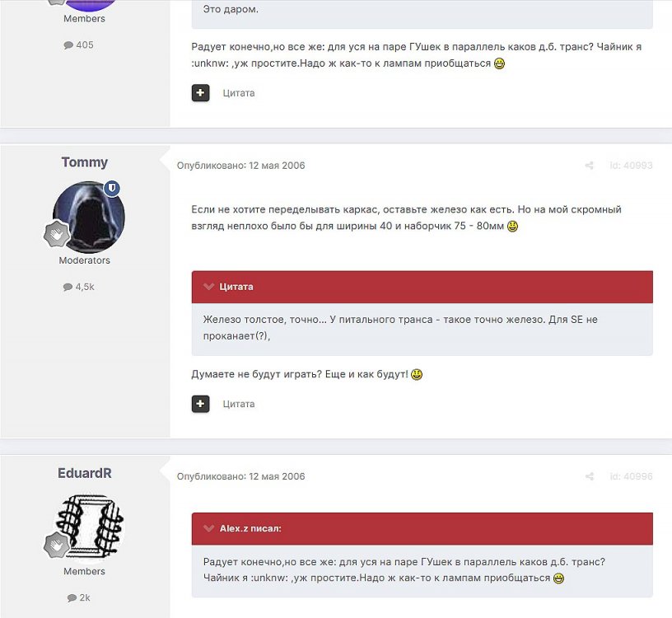Click the 2k post count under EduardR
The image size is (672, 618).
(79, 598)
